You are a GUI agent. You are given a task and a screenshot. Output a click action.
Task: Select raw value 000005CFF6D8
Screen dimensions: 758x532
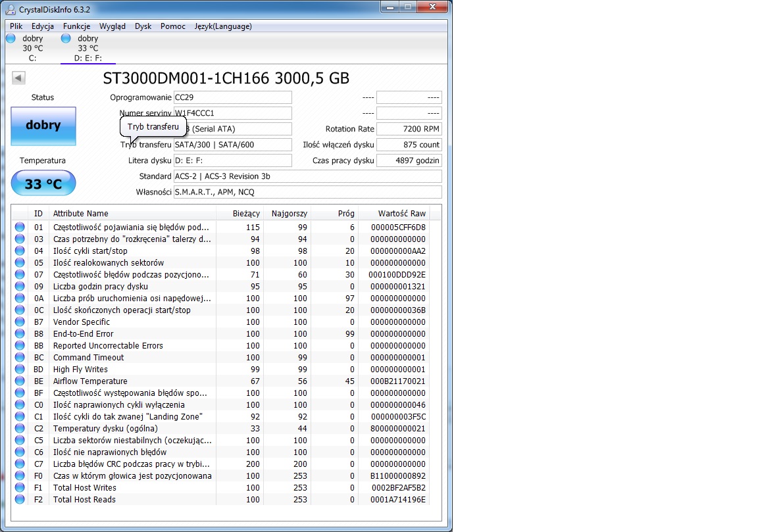coord(398,227)
